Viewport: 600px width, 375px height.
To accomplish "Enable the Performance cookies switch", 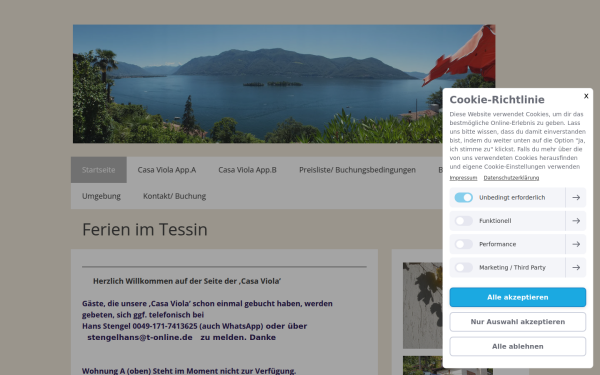I will 463,244.
